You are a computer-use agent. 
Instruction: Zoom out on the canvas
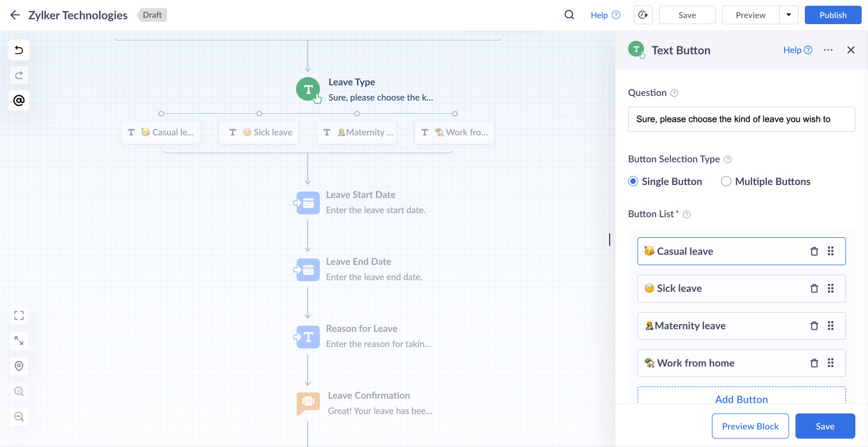click(x=19, y=417)
